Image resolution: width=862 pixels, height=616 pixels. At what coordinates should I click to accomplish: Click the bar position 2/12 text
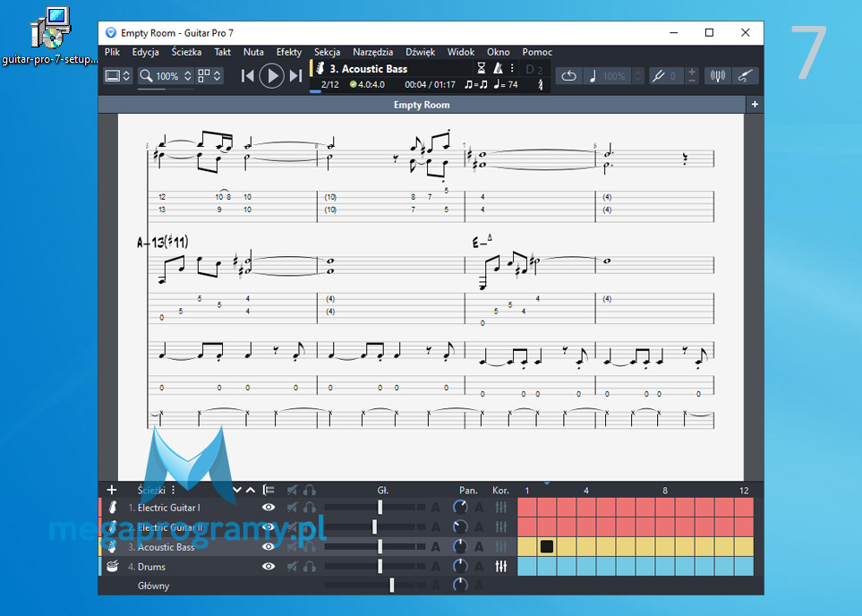click(329, 85)
